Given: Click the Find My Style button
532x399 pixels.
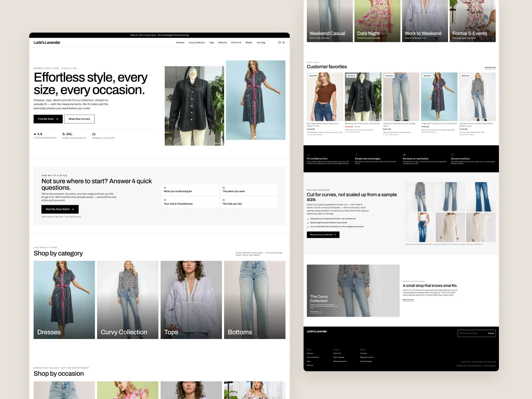Looking at the screenshot, I should [48, 119].
